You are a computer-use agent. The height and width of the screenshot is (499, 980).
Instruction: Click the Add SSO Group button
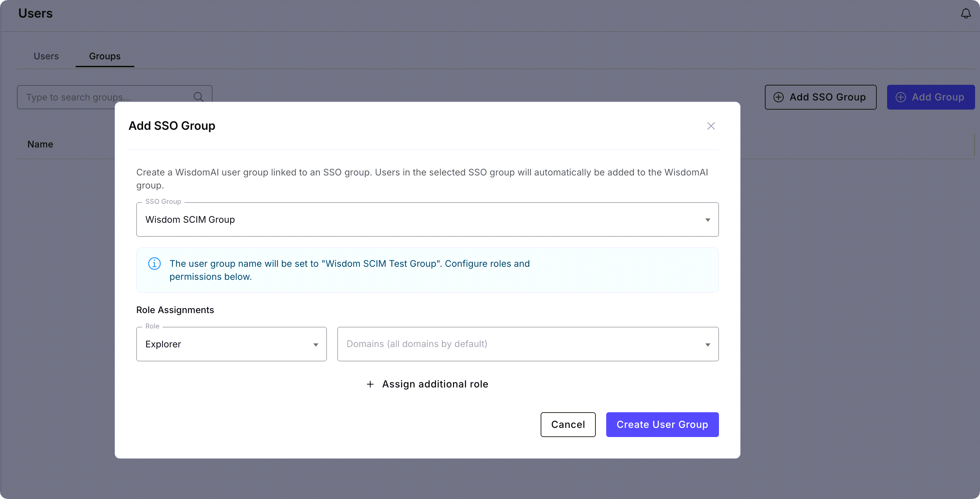(x=820, y=97)
